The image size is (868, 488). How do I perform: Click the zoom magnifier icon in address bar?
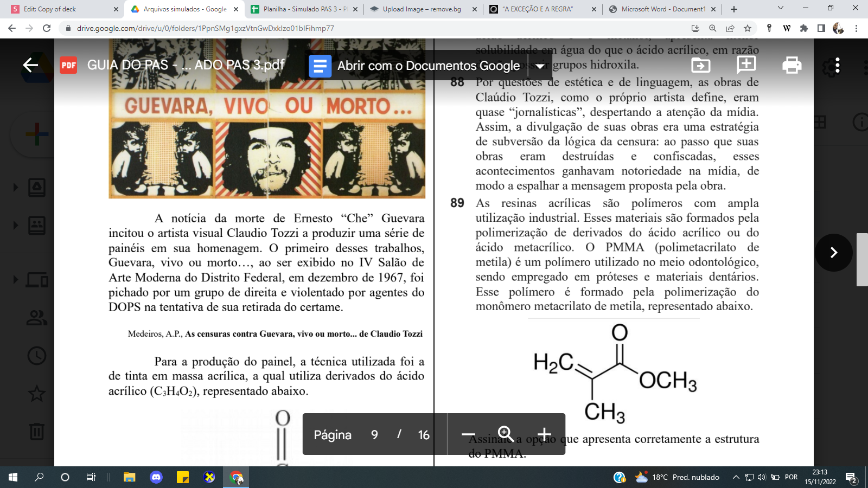click(x=713, y=28)
